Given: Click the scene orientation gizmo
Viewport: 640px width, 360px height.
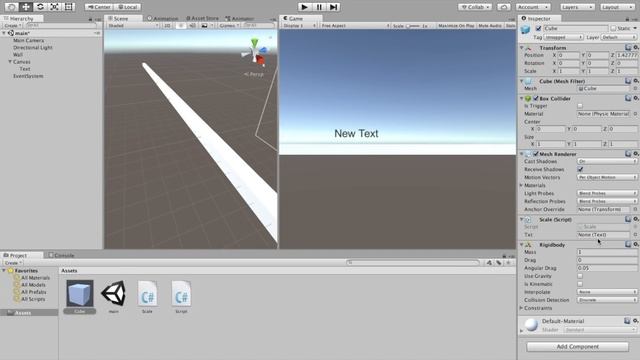Looking at the screenshot, I should 254,52.
